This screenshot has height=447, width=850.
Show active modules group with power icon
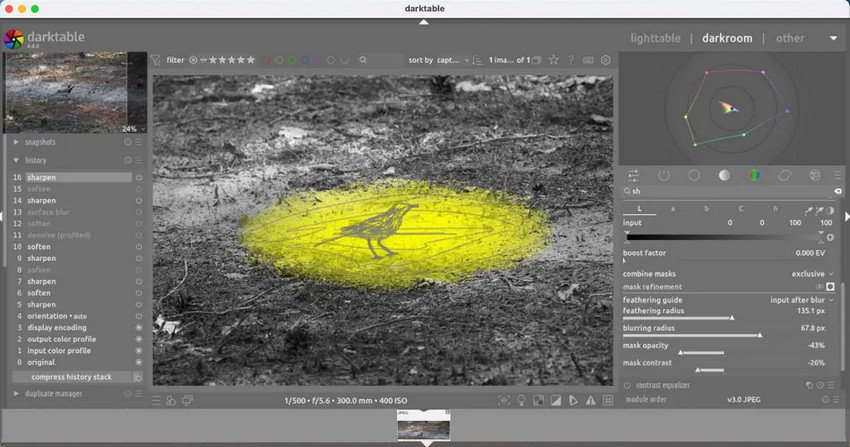(x=664, y=176)
